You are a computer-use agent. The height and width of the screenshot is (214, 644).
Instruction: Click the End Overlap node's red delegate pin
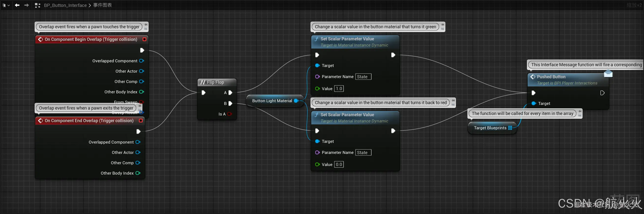click(141, 121)
